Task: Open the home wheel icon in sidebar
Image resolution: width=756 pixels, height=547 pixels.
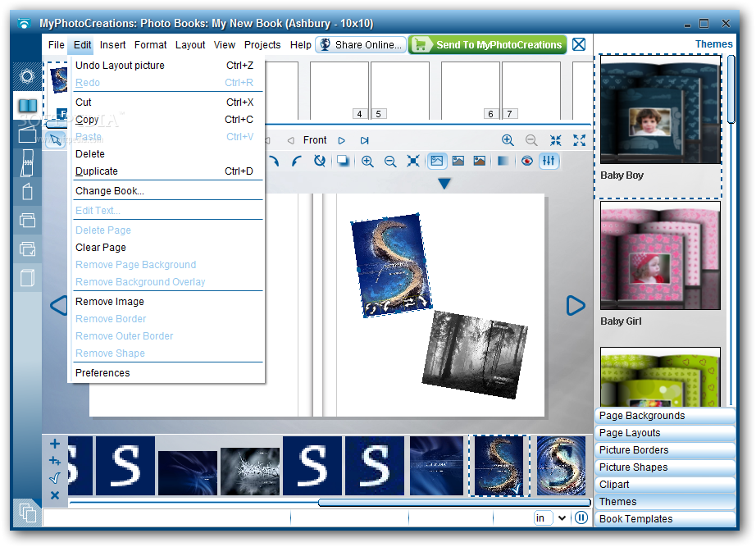Action: coord(27,77)
